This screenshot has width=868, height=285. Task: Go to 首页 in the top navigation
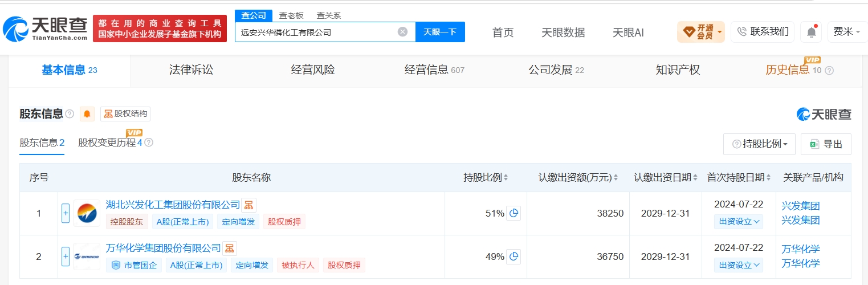[503, 32]
